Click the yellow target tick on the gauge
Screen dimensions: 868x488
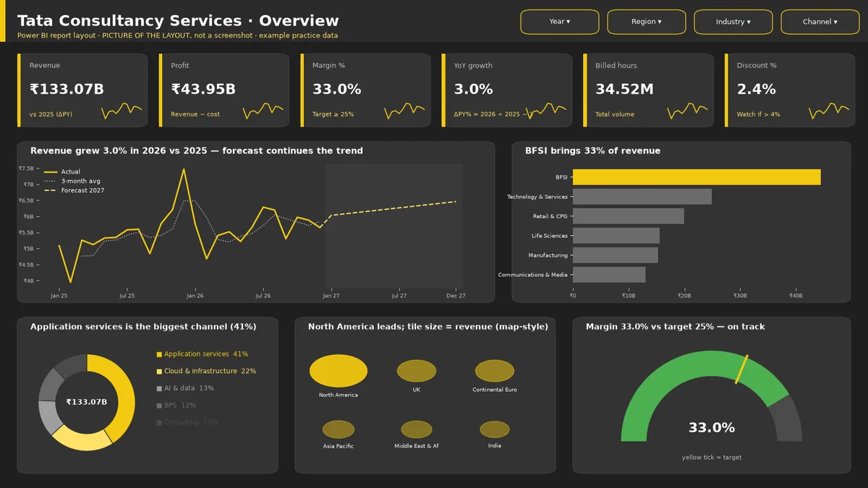pyautogui.click(x=742, y=369)
